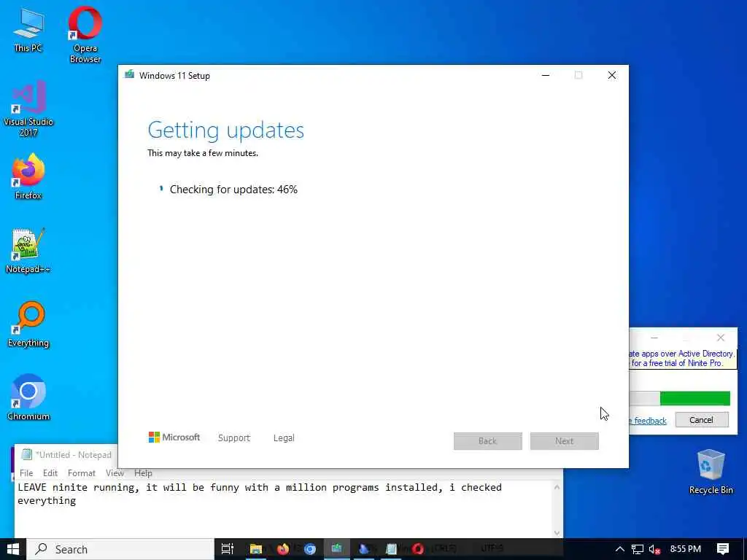Image resolution: width=747 pixels, height=560 pixels.
Task: Open File Explorer from the taskbar
Action: (256, 549)
